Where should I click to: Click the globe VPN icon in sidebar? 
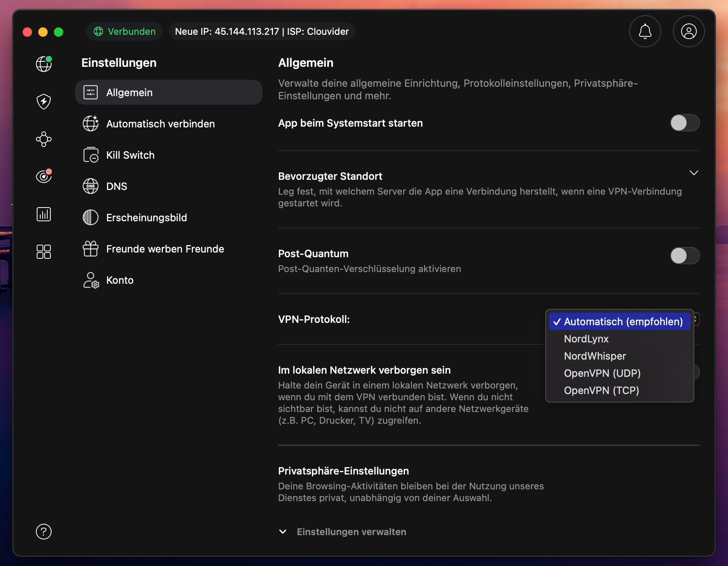(x=44, y=64)
